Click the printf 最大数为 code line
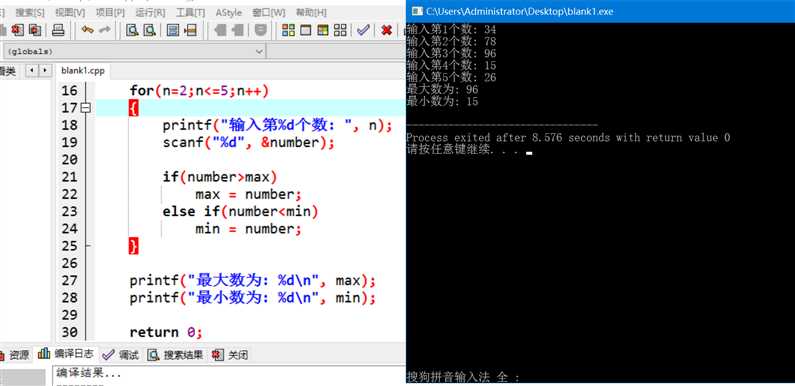 (252, 280)
